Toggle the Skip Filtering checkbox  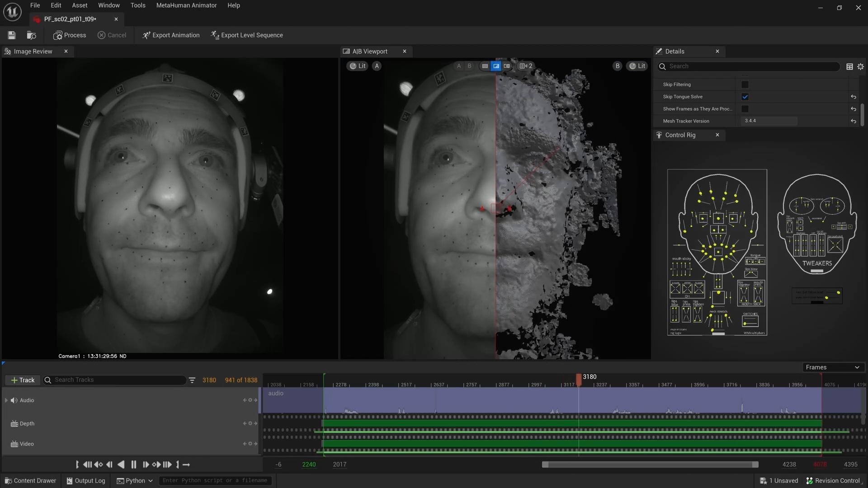point(745,84)
